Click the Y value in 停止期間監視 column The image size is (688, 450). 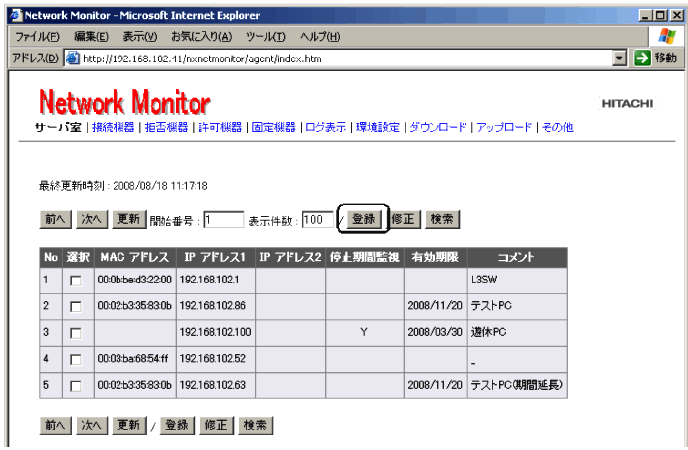point(364,332)
